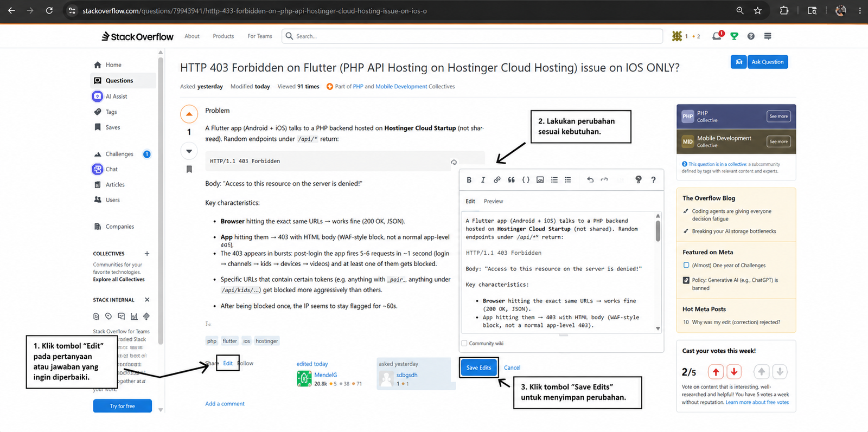The width and height of the screenshot is (868, 432).
Task: Open the For Teams page
Action: (260, 36)
